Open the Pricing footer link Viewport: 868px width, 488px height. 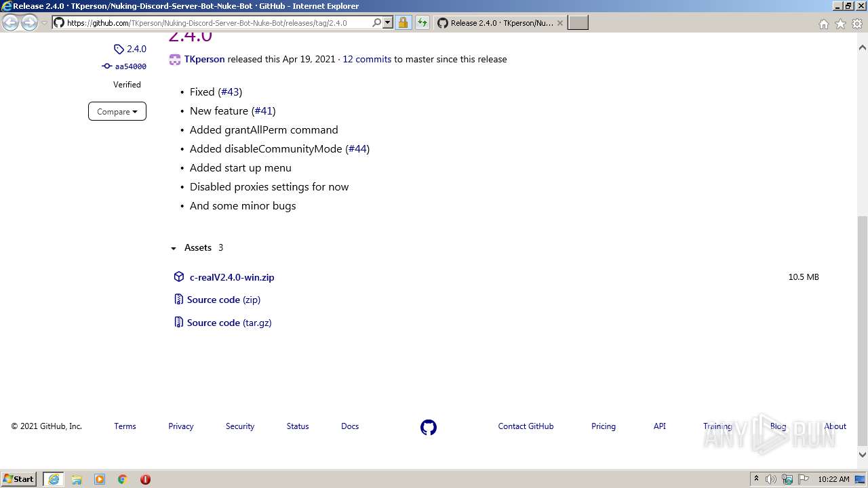click(604, 426)
